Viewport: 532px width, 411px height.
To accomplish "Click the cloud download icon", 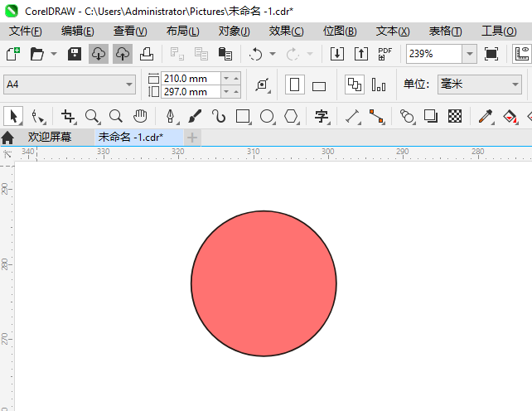I will click(x=99, y=54).
